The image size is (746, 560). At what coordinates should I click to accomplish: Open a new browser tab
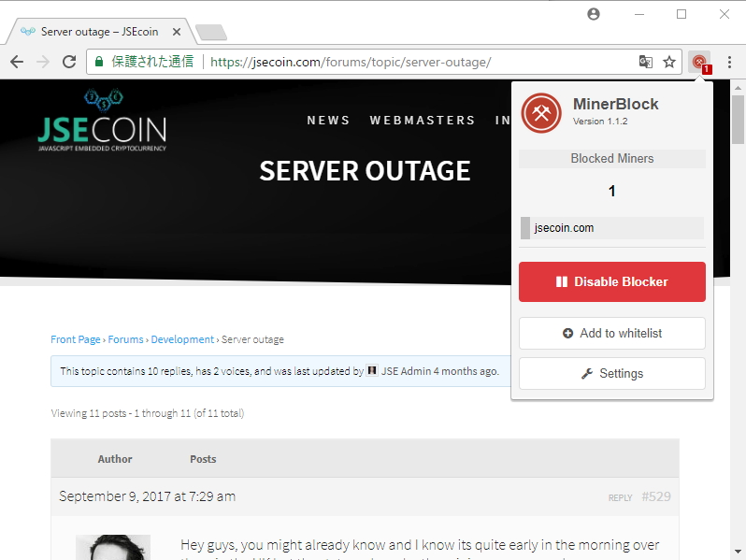click(x=211, y=33)
